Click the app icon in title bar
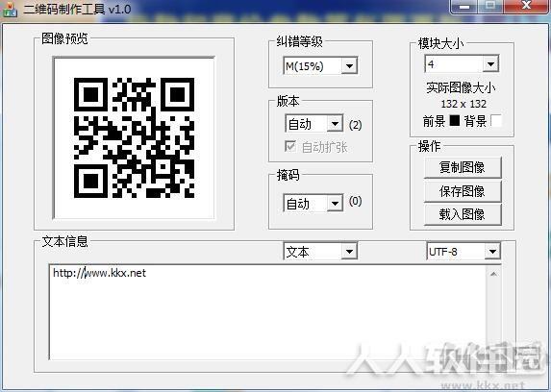Image resolution: width=551 pixels, height=392 pixels. [10, 10]
